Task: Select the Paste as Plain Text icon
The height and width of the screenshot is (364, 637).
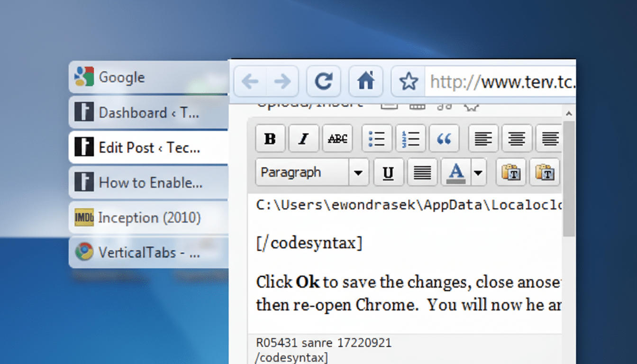Action: tap(511, 172)
